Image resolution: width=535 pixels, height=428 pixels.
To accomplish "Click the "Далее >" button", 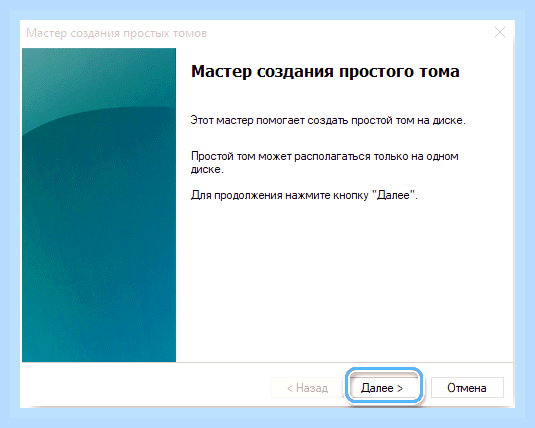I will [384, 387].
